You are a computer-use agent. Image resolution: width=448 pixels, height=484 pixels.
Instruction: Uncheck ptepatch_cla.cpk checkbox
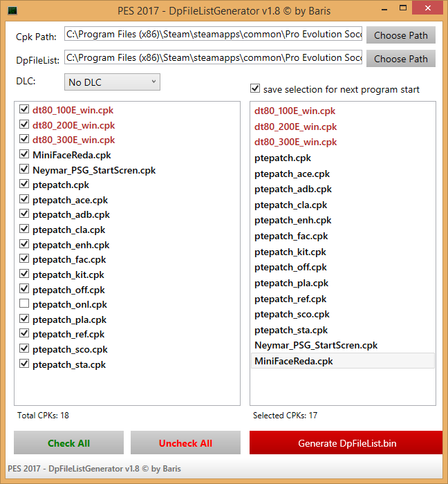(x=24, y=229)
